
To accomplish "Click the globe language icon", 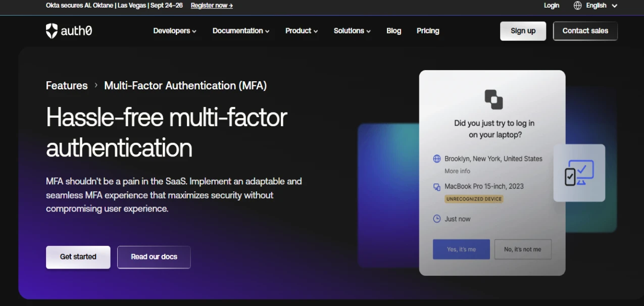I will pos(578,6).
